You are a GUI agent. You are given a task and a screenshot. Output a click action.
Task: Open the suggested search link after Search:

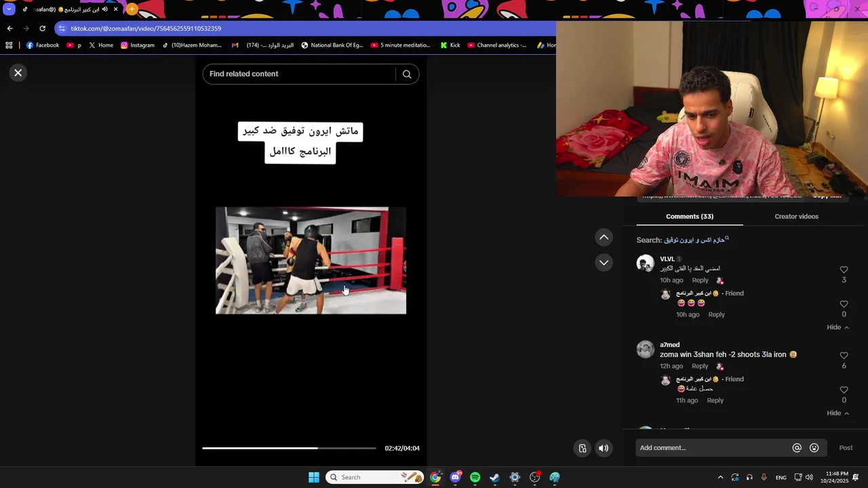click(696, 240)
